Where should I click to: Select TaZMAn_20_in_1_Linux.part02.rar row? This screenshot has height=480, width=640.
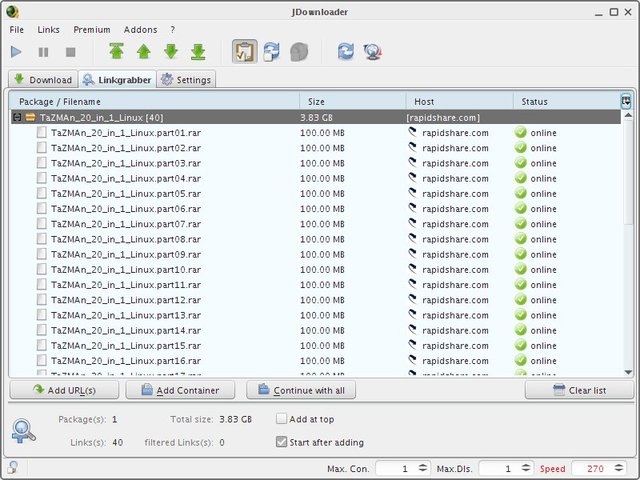(x=316, y=148)
